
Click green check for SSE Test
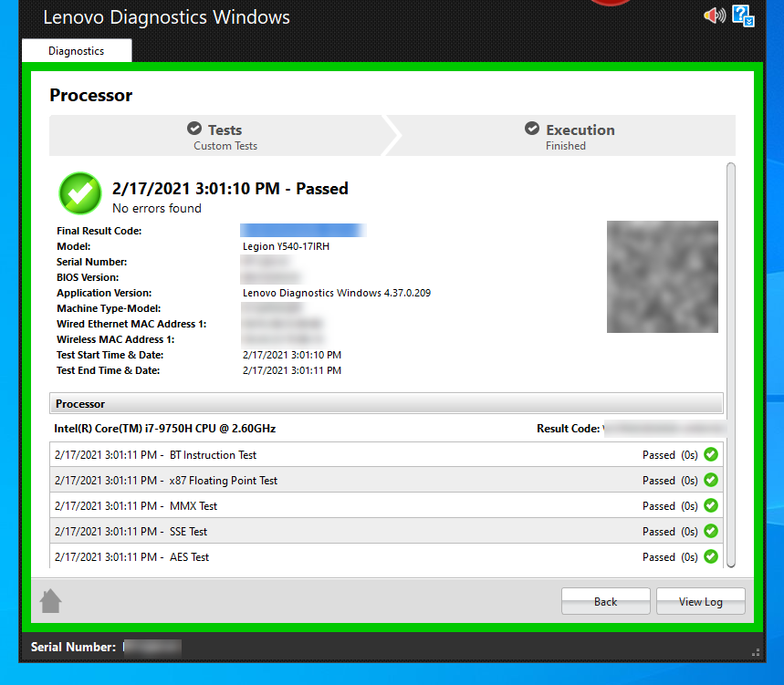710,531
